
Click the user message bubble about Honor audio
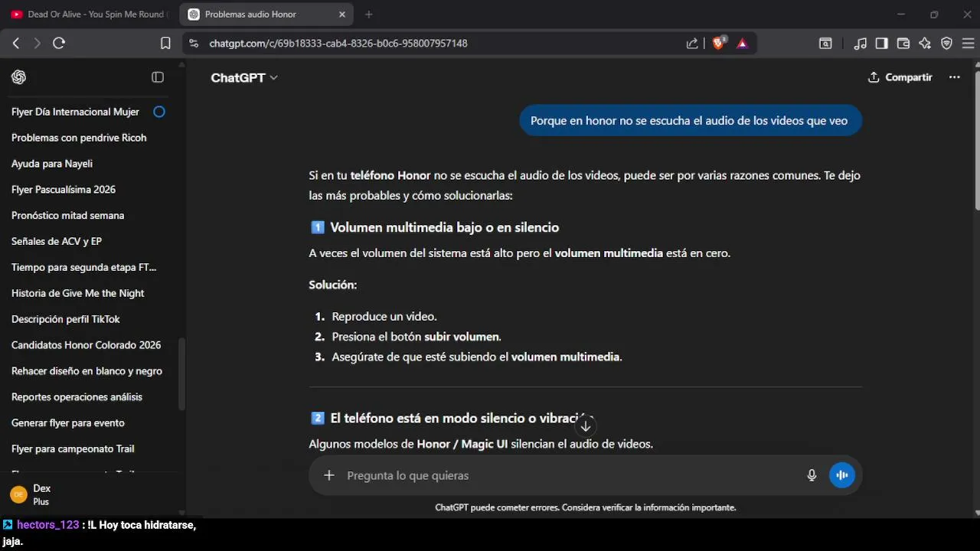pos(689,121)
